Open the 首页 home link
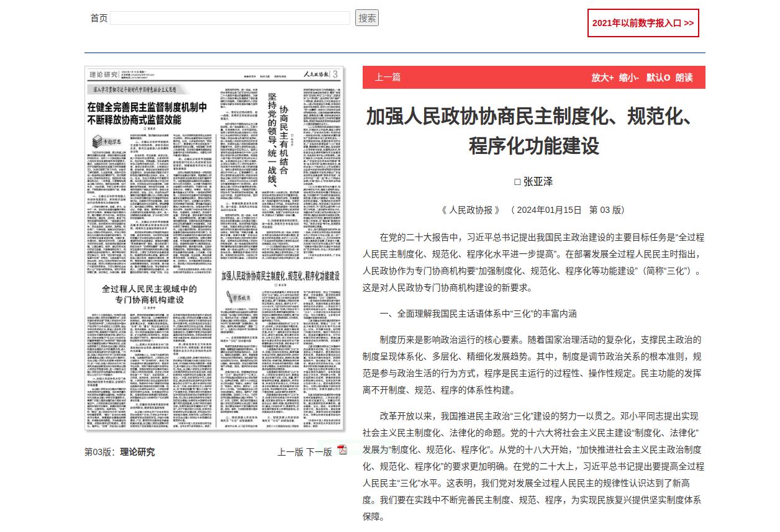Image resolution: width=780 pixels, height=532 pixels. tap(99, 18)
